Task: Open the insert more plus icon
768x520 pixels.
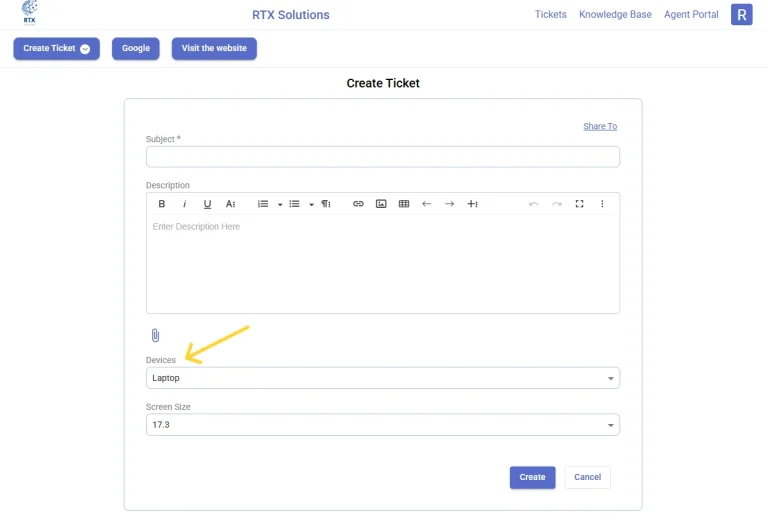Action: [x=472, y=204]
